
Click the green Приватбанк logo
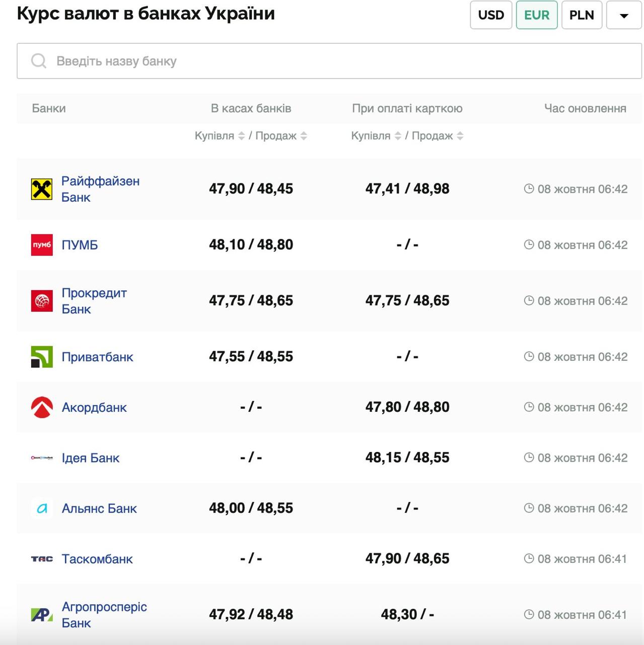[x=42, y=356]
